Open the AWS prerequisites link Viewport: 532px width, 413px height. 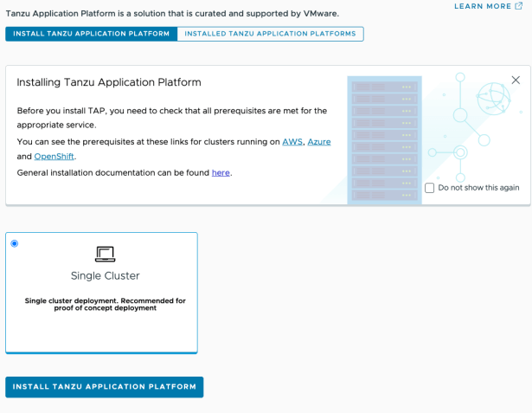(x=292, y=142)
